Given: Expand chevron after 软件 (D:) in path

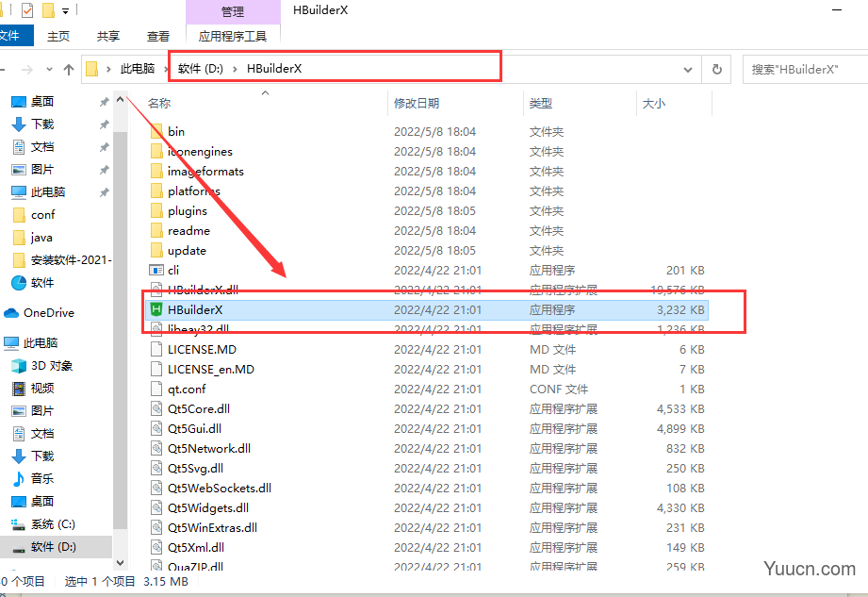Looking at the screenshot, I should tap(235, 69).
